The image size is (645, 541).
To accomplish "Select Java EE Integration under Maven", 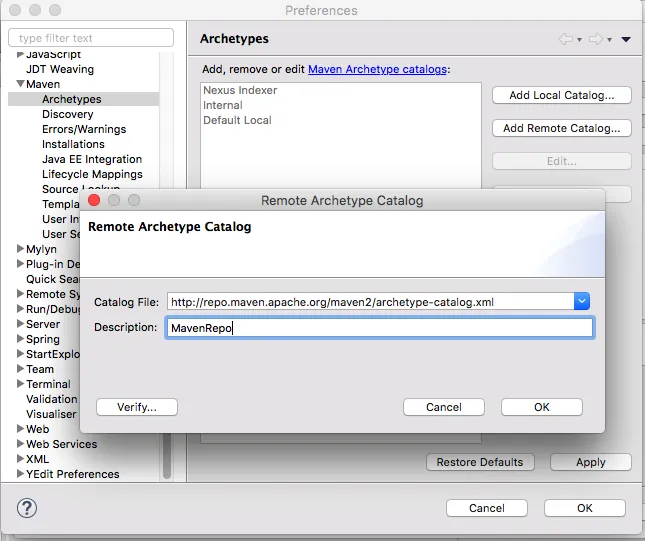I will click(92, 159).
